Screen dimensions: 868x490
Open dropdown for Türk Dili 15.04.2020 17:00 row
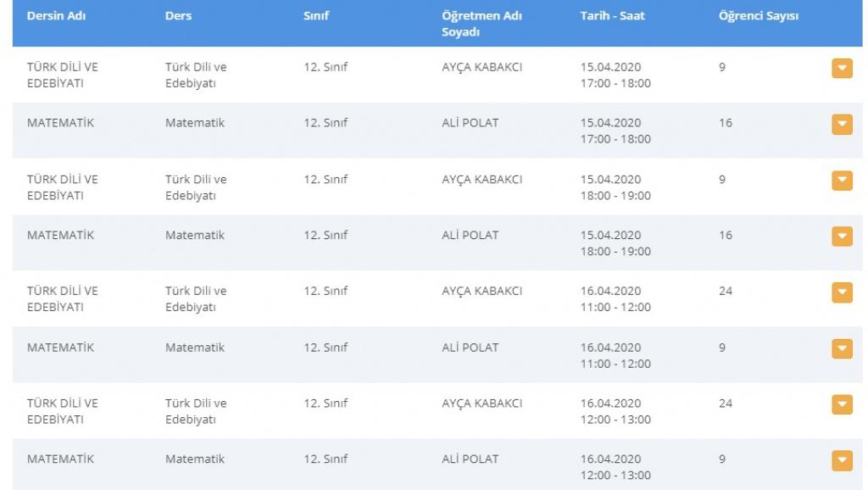pyautogui.click(x=842, y=69)
